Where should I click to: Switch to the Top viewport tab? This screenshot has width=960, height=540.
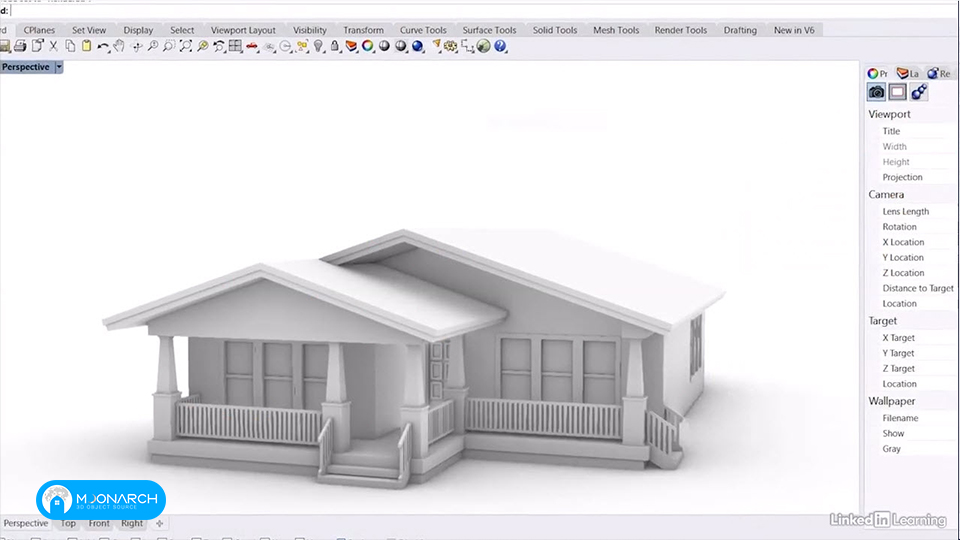tap(68, 523)
